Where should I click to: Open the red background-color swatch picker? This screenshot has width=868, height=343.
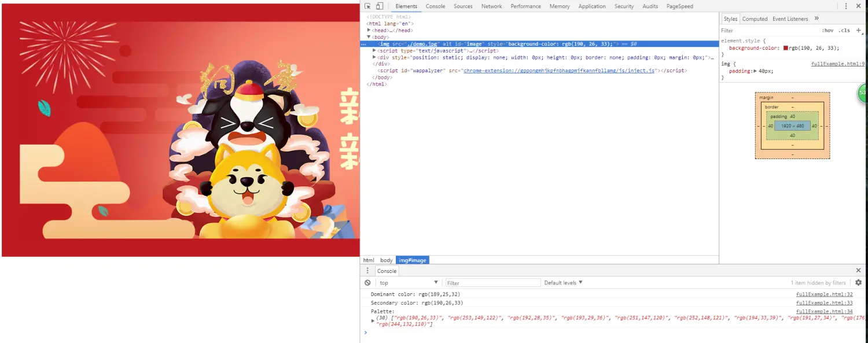[785, 48]
